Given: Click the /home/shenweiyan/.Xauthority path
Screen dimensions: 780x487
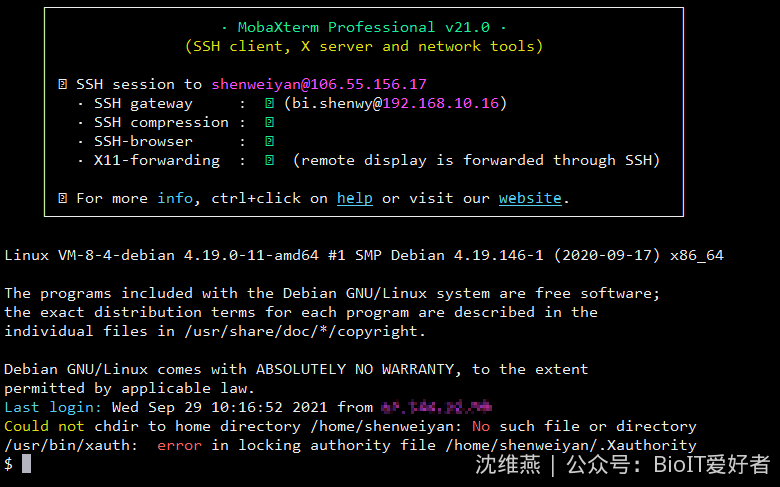Looking at the screenshot, I should tap(571, 445).
